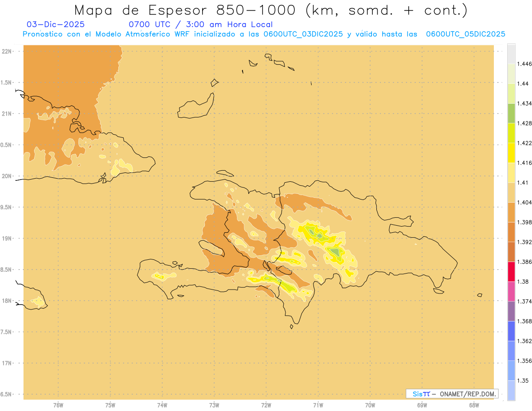This screenshot has width=532, height=411.
Task: Click the '0700 UTC / 3:00 am Hora Local' text
Action: [201, 24]
